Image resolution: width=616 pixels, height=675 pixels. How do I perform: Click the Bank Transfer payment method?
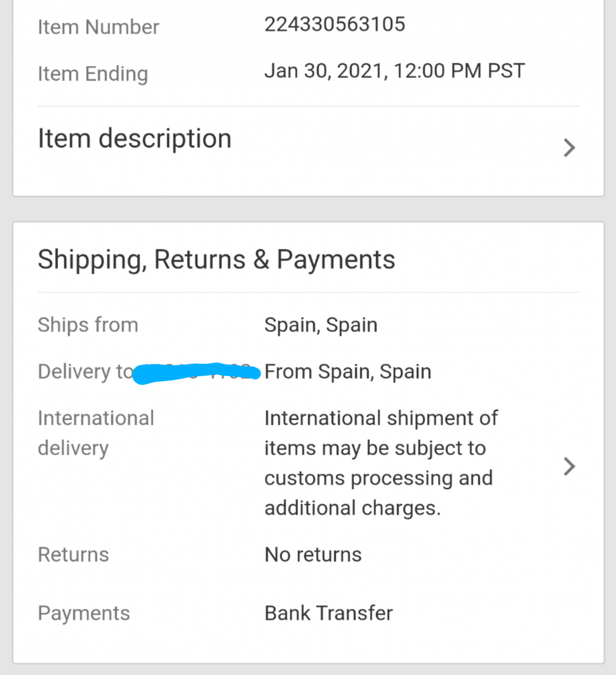coord(328,613)
